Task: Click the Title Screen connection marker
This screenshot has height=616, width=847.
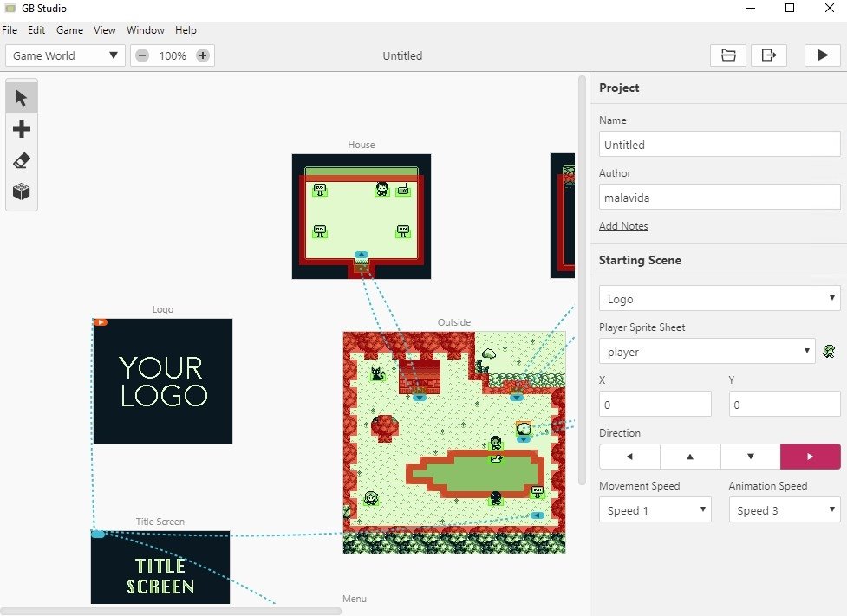Action: (98, 534)
